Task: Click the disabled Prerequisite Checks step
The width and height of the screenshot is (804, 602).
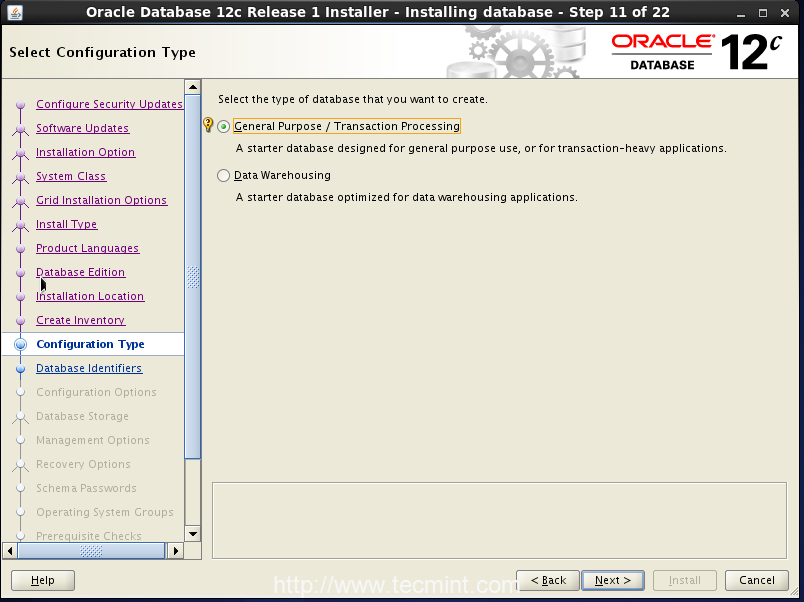Action: [89, 536]
